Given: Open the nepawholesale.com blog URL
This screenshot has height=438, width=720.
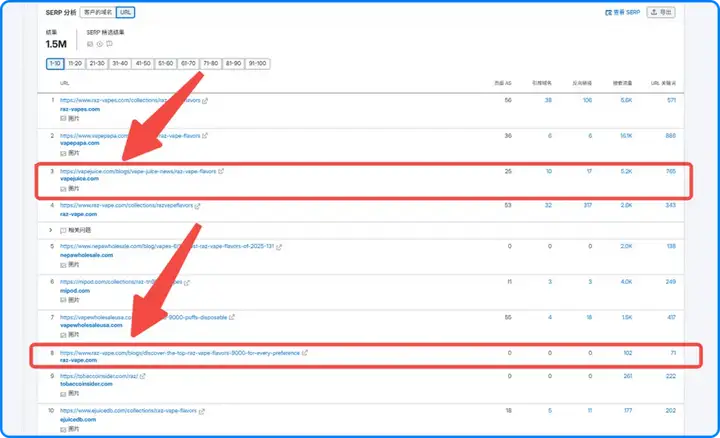Looking at the screenshot, I should (167, 247).
